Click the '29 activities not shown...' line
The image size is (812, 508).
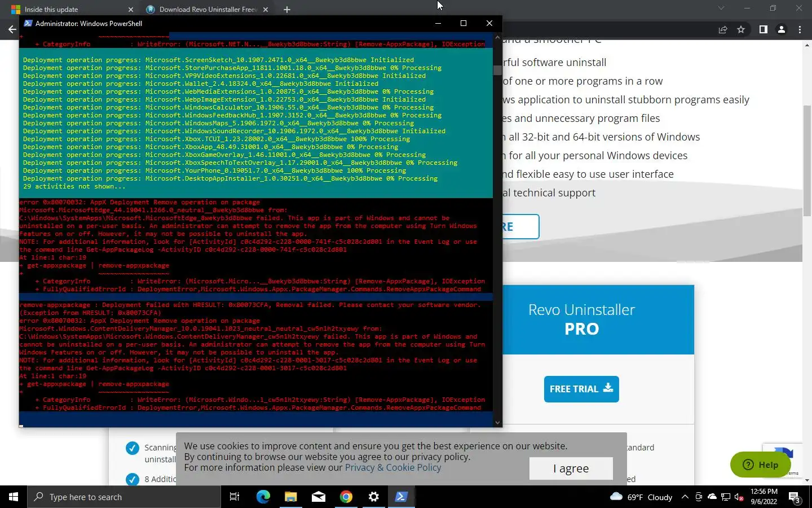[74, 186]
